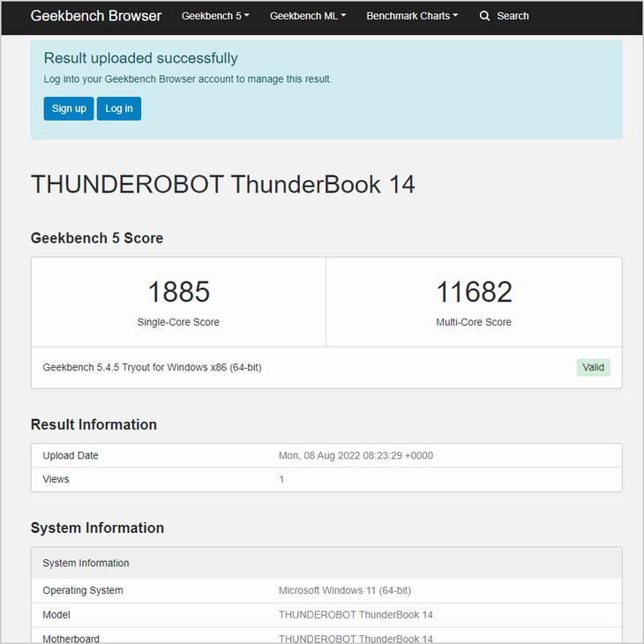Select the 'Result uploaded successfully' heading
Image resolution: width=644 pixels, height=644 pixels.
(141, 58)
